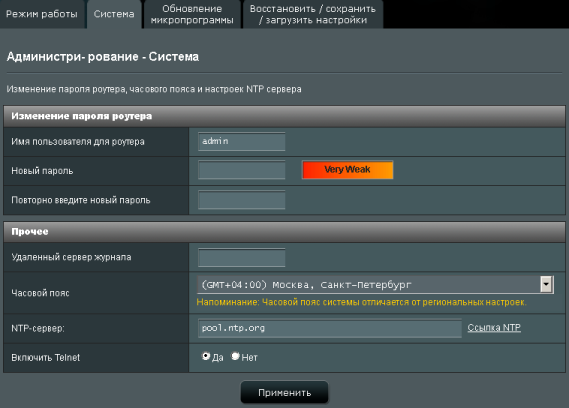The width and height of the screenshot is (569, 408).
Task: Open the Режим работы tab
Action: pyautogui.click(x=42, y=14)
